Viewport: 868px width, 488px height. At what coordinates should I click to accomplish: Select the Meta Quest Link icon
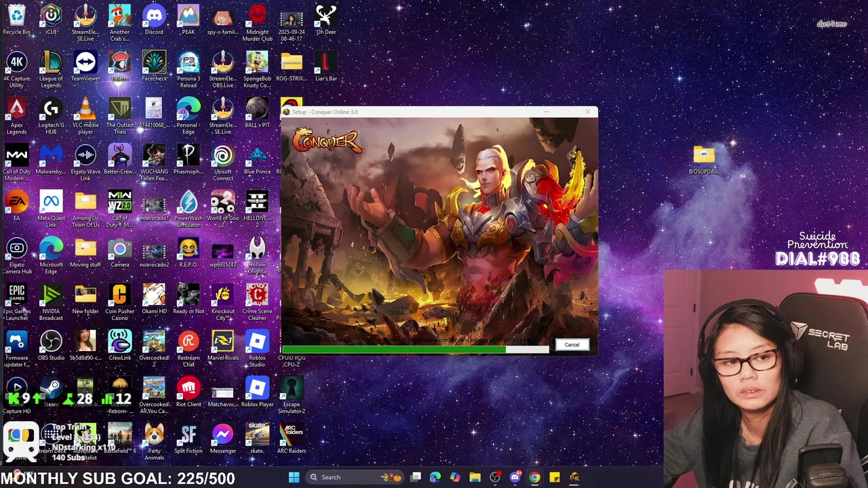click(x=51, y=209)
